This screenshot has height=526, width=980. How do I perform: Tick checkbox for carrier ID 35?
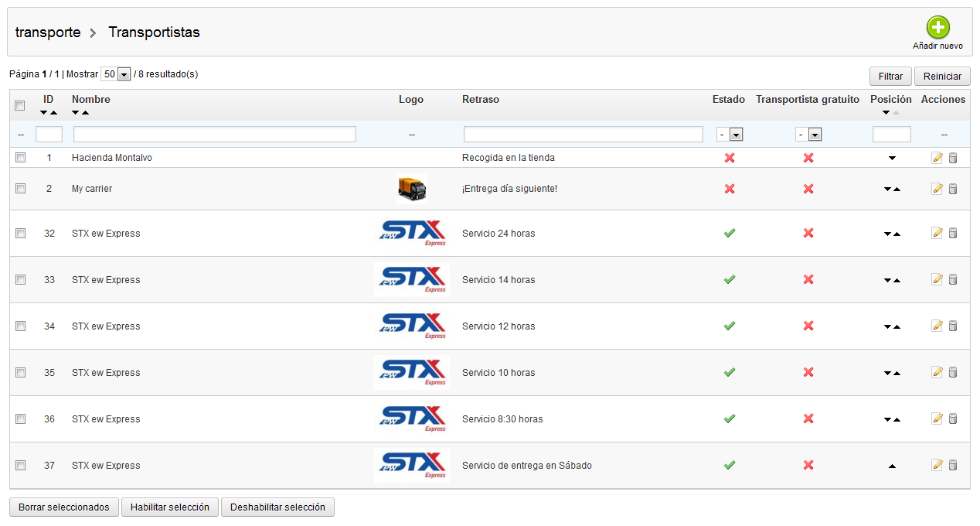point(20,372)
